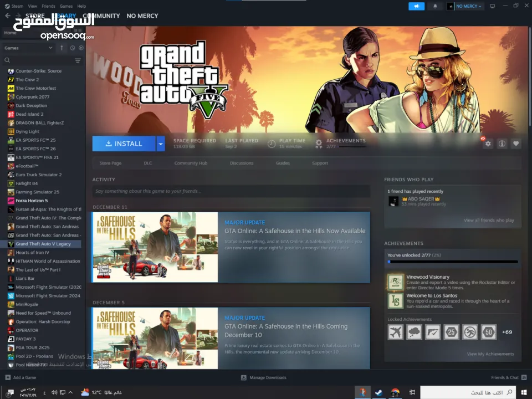
Task: Expand the Games category dropdown
Action: (x=50, y=48)
